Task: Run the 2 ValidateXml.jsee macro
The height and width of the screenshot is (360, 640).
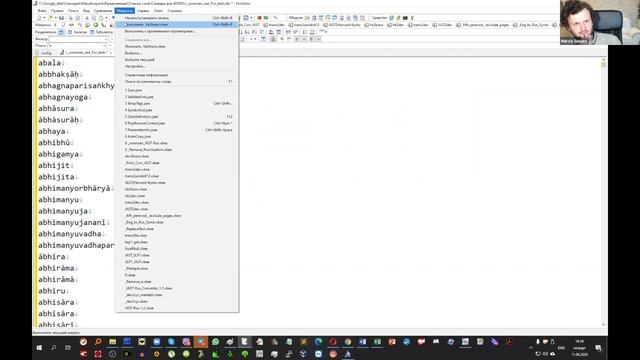Action: (178, 97)
